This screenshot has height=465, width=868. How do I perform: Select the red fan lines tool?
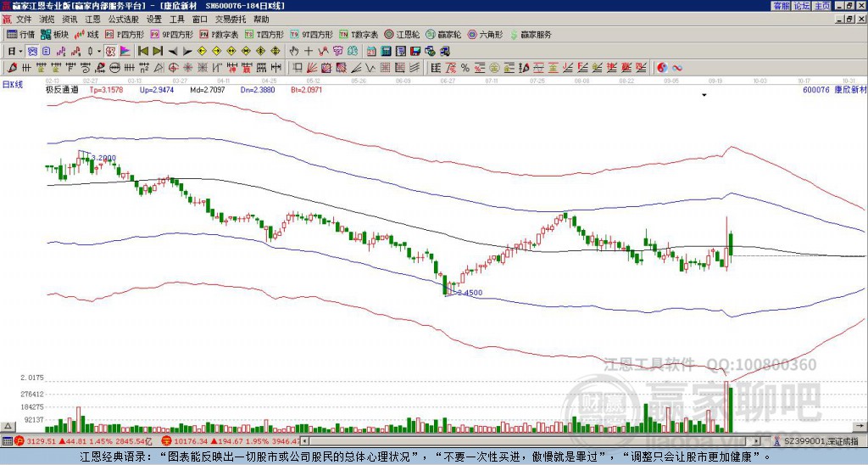point(312,68)
